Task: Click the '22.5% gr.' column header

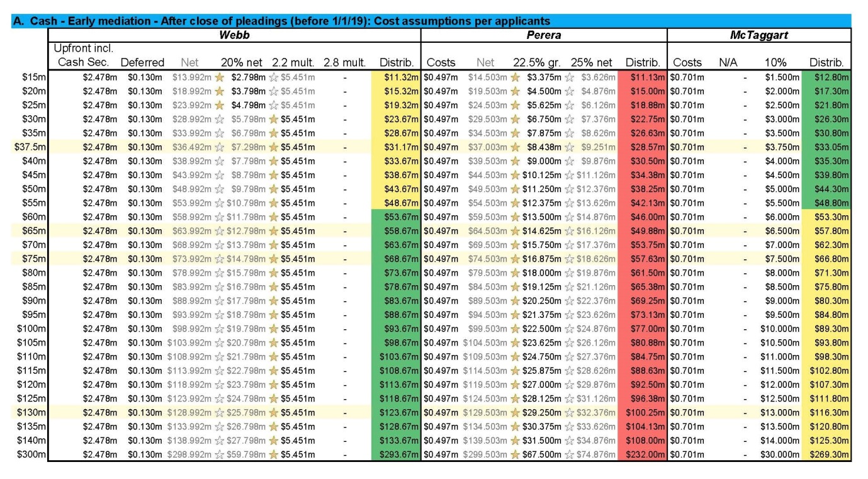Action: tap(536, 62)
